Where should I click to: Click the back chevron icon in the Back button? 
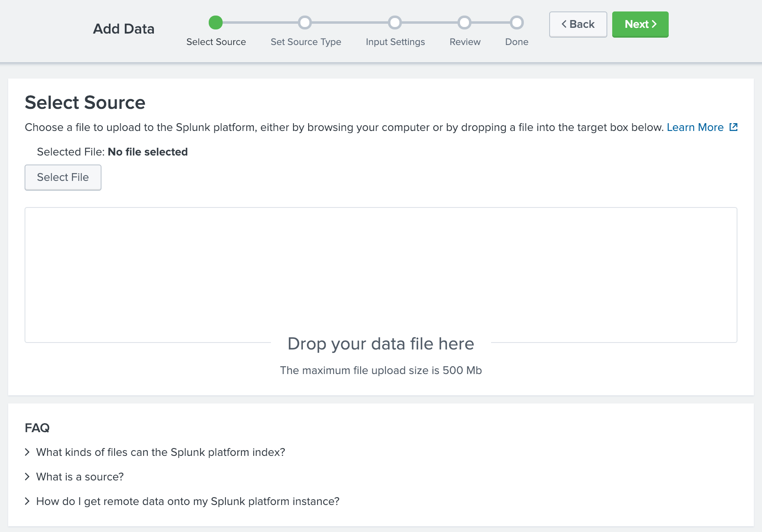coord(564,24)
